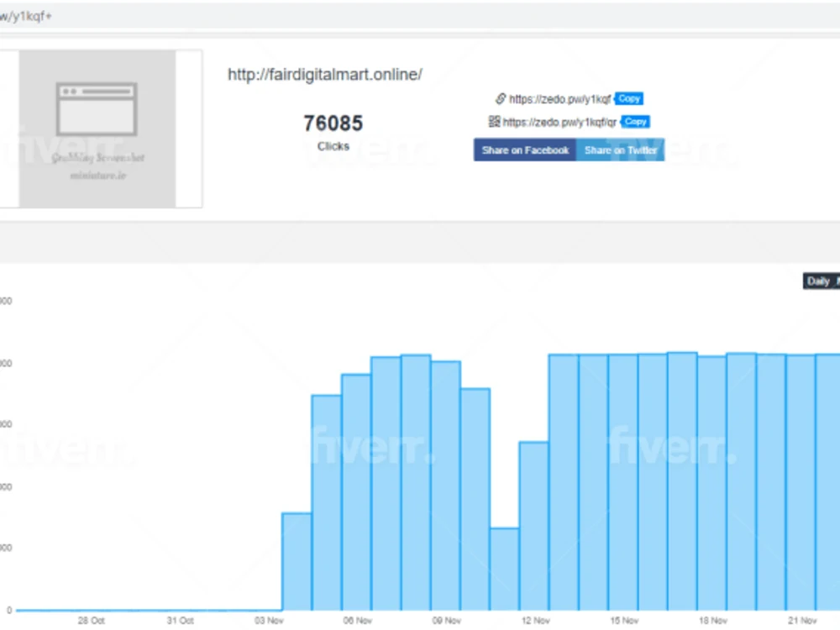The width and height of the screenshot is (840, 630).
Task: Share the link on Twitter
Action: (621, 150)
